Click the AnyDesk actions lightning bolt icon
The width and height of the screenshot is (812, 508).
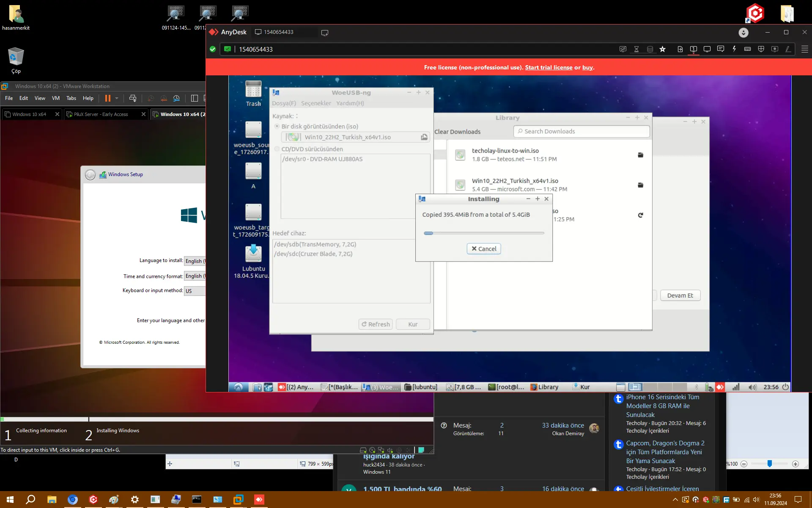[x=734, y=49]
